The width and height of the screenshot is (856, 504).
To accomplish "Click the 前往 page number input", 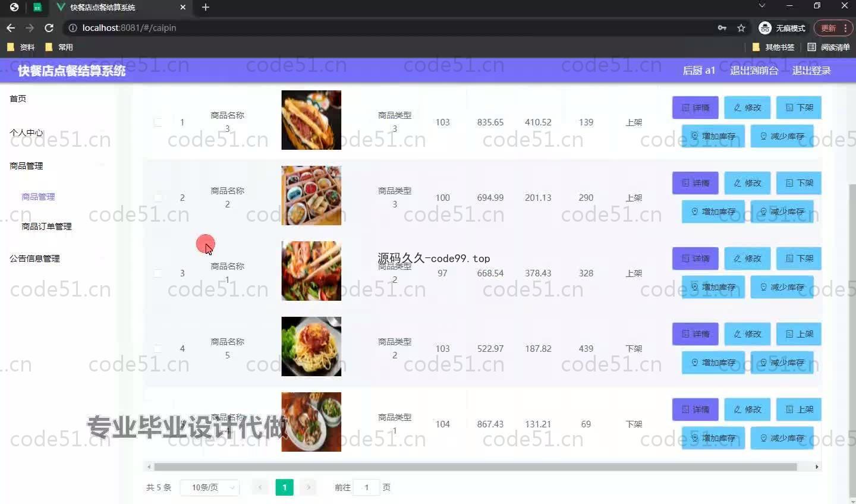I will tap(366, 487).
